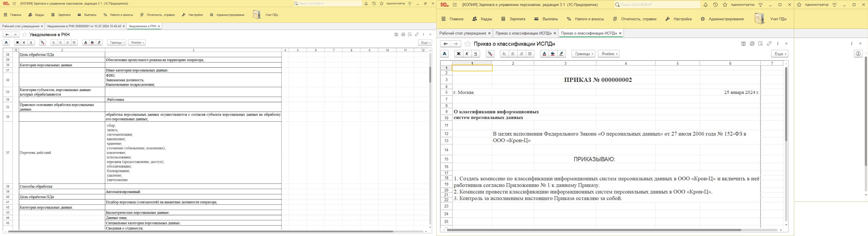
Task: Pick fill background color in Приказ о классификации toolbar
Action: point(552,54)
